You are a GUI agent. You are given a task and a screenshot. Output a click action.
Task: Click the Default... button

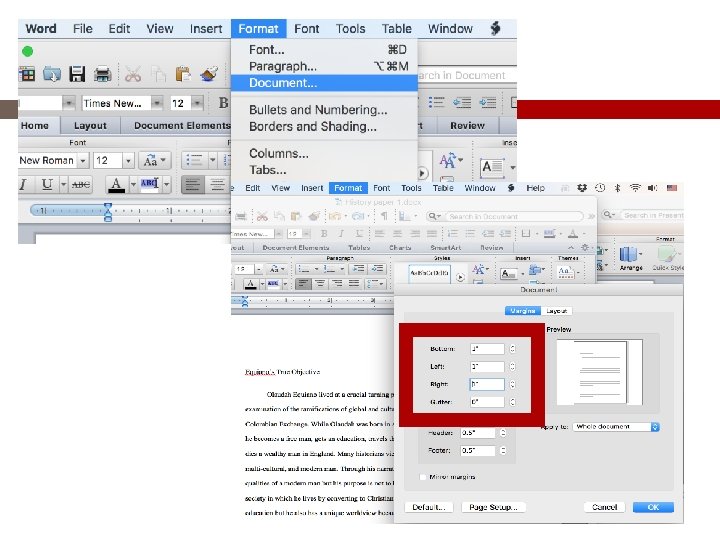428,507
